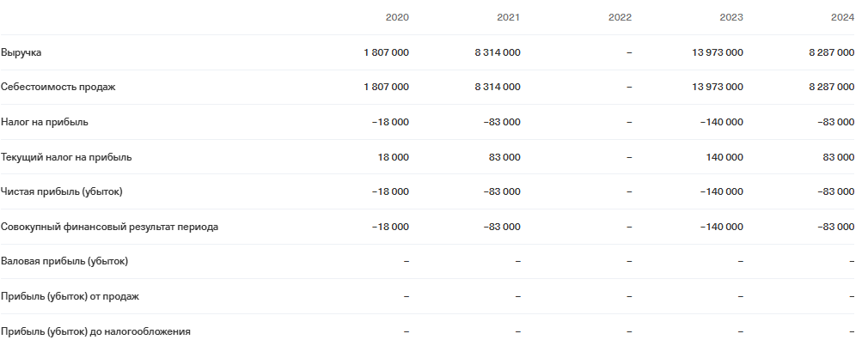Click the 2024 column header

point(842,17)
